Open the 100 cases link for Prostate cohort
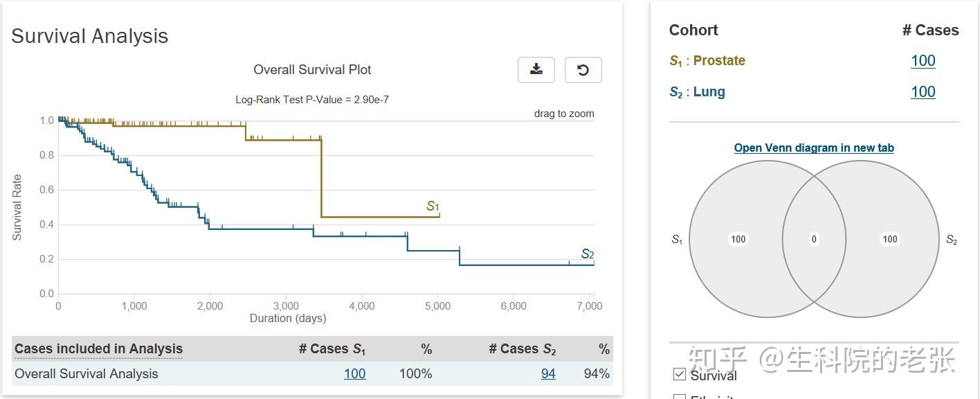 click(923, 61)
